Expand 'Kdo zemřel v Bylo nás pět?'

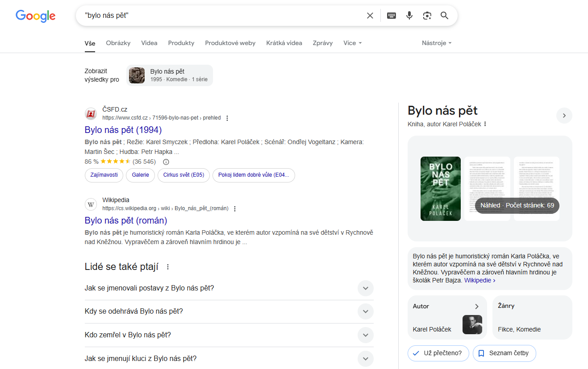point(365,335)
